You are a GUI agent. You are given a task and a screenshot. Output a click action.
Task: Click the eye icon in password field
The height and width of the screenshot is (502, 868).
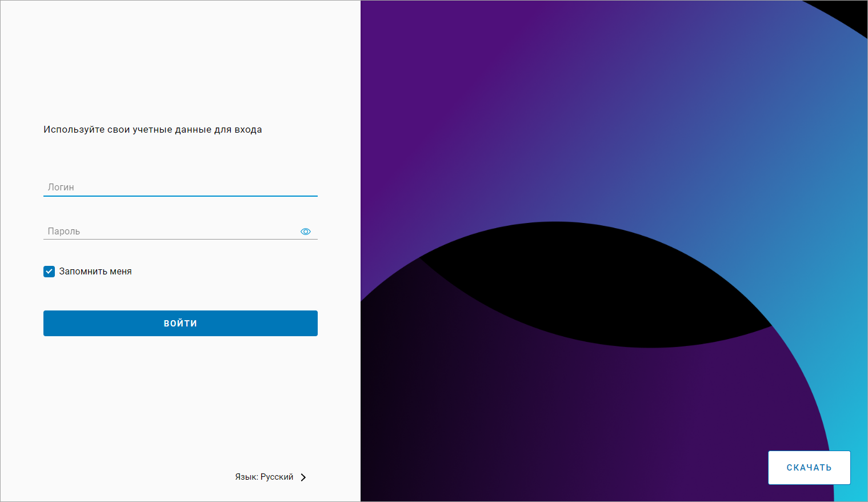point(306,232)
